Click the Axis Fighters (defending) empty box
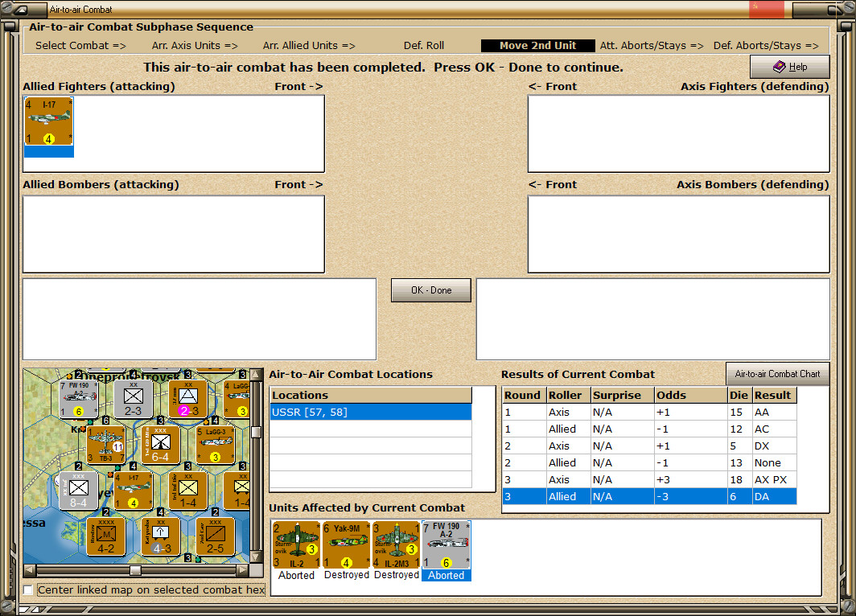This screenshot has width=856, height=616. (x=678, y=133)
